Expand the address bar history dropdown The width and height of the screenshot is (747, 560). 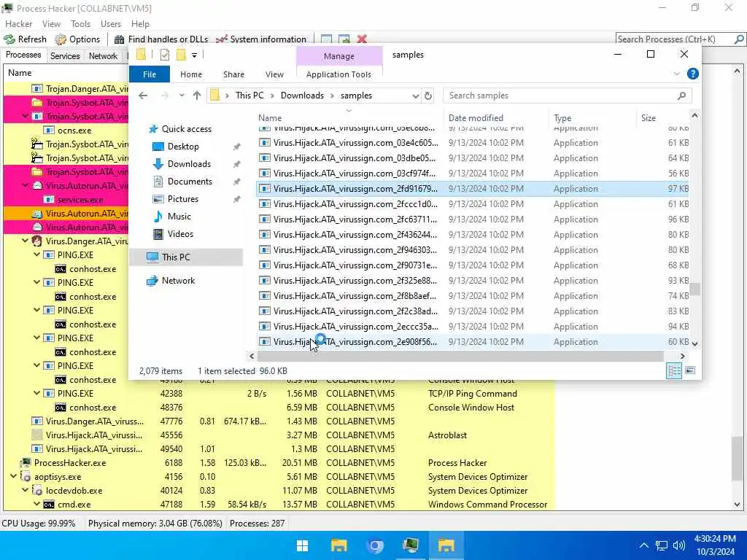[x=415, y=96]
